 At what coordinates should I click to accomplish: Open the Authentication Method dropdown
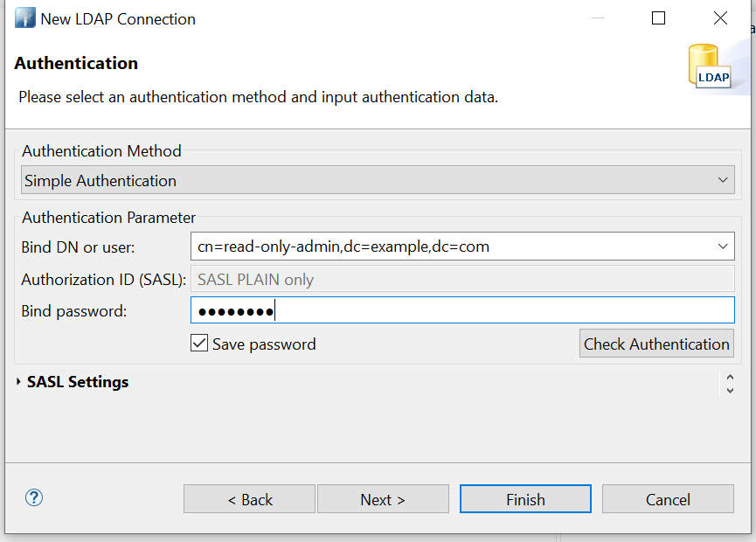pos(722,181)
